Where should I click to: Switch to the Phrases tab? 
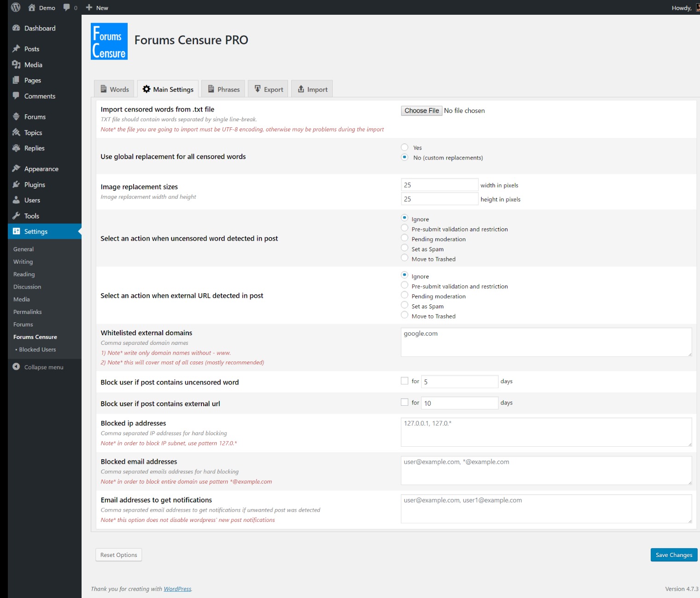coord(224,89)
